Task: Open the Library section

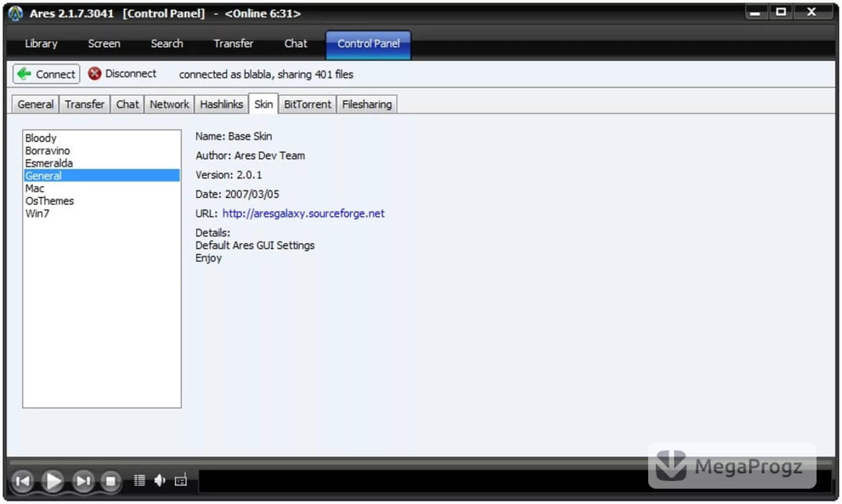Action: pos(41,44)
